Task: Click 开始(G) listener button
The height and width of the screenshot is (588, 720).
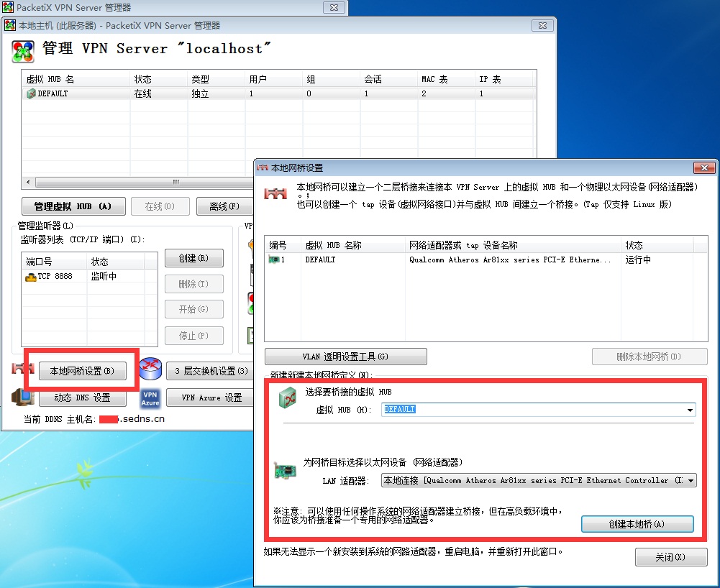Action: click(193, 309)
